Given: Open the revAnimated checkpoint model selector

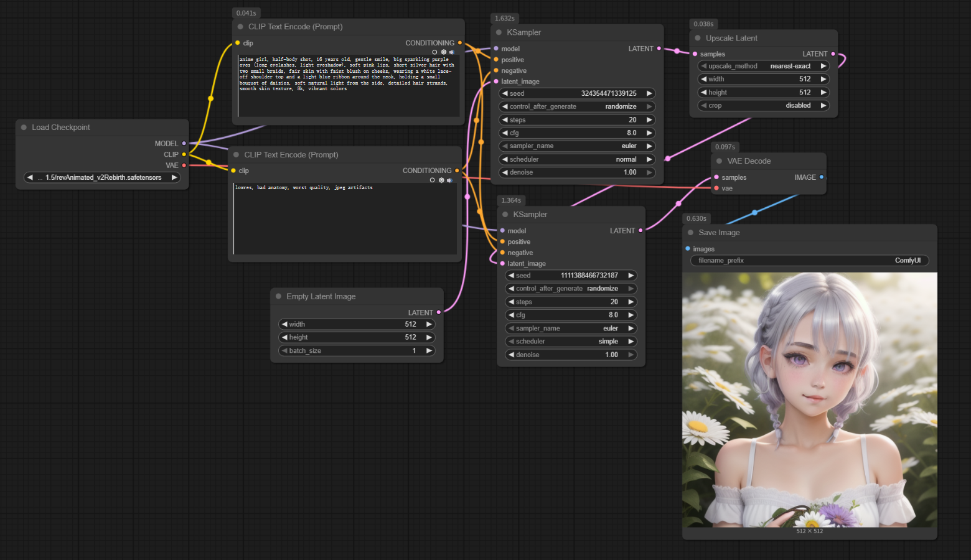Looking at the screenshot, I should [x=102, y=177].
